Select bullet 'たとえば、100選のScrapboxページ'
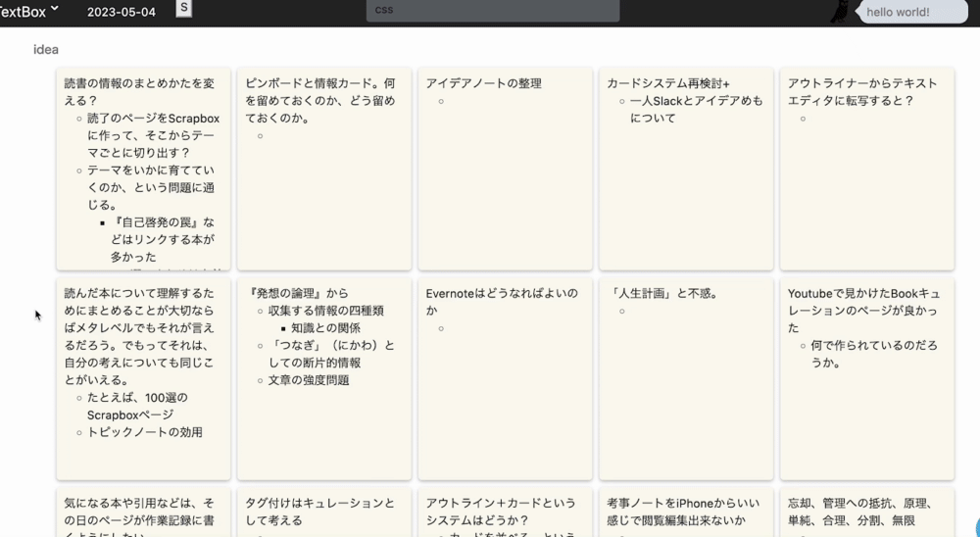This screenshot has height=537, width=980. [x=137, y=406]
